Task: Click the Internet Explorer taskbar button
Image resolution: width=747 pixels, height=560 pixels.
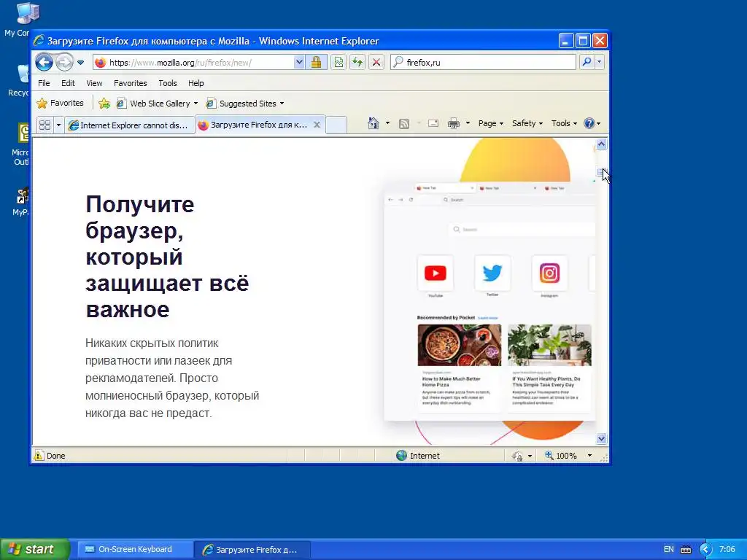Action: tap(252, 549)
